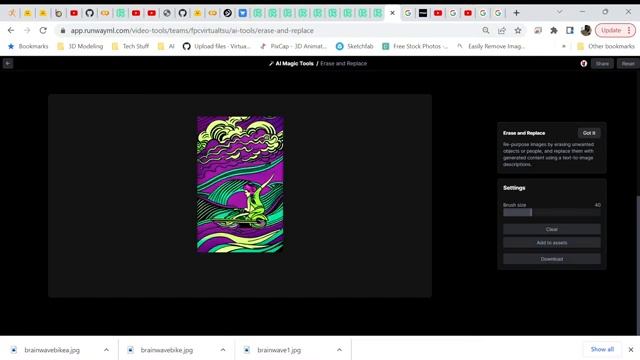Open the 3D Modeling bookmarks folder
Image resolution: width=640 pixels, height=360 pixels.
[80, 47]
